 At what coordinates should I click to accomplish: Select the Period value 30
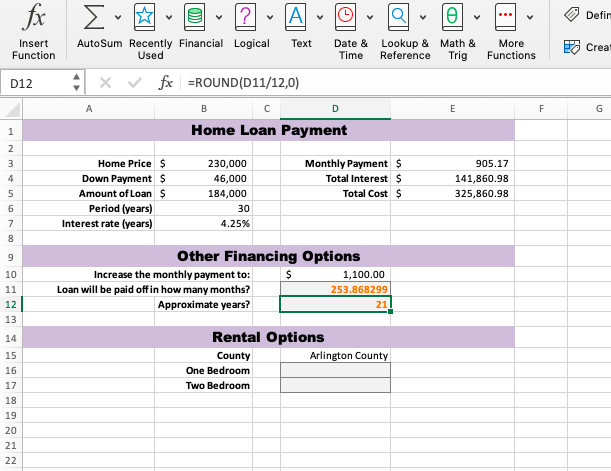[x=204, y=208]
